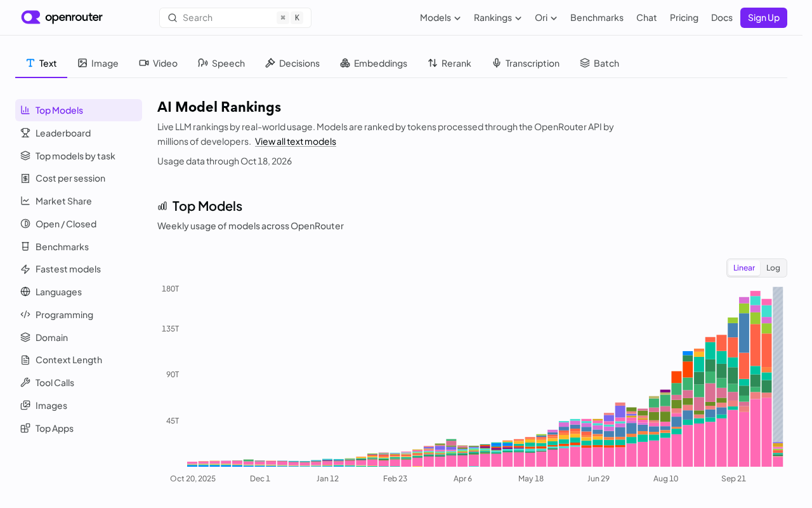Open the Rankings dropdown menu
Screen dimensions: 812x508
pos(498,18)
